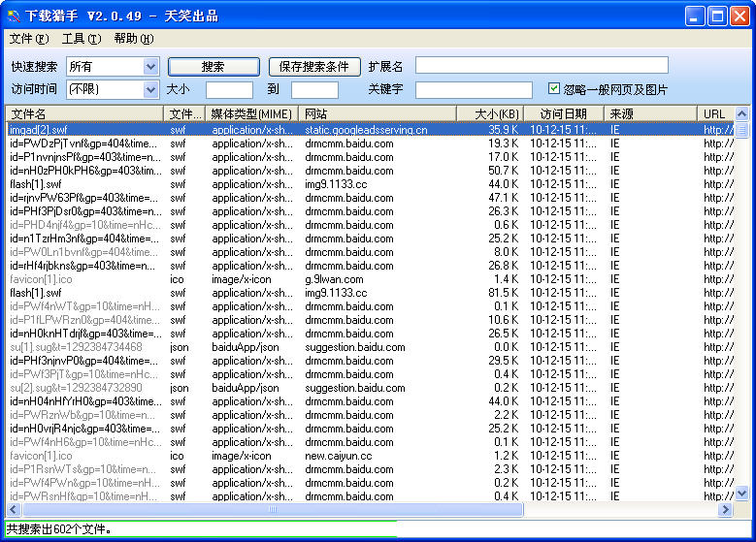The width and height of the screenshot is (756, 542).
Task: Select row id=rjnvPW63Pf&gp=403&time=...
Action: [x=371, y=198]
